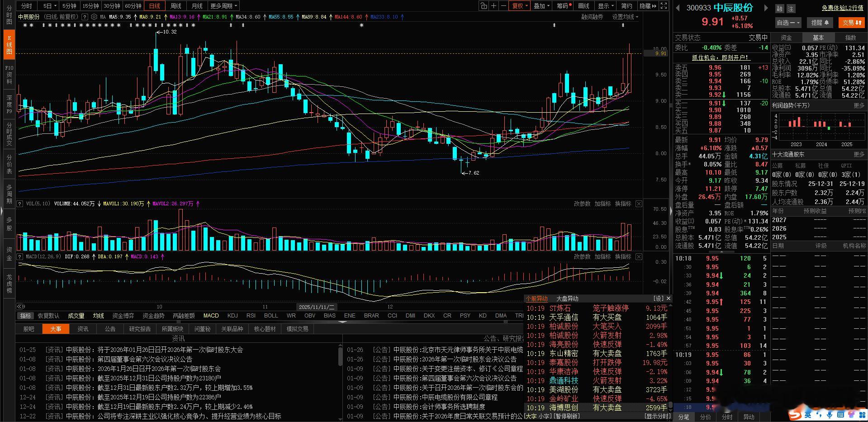
Task: Click the orange MA144 legend label
Action: [348, 17]
